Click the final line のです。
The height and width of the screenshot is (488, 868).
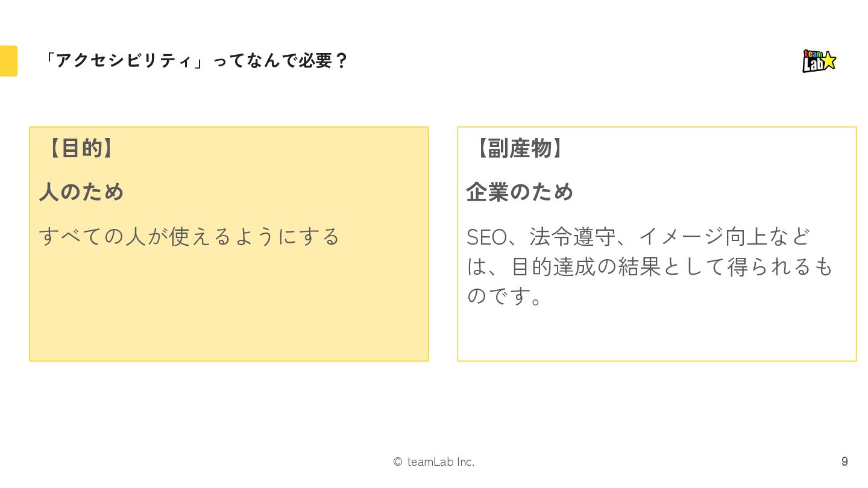point(506,296)
